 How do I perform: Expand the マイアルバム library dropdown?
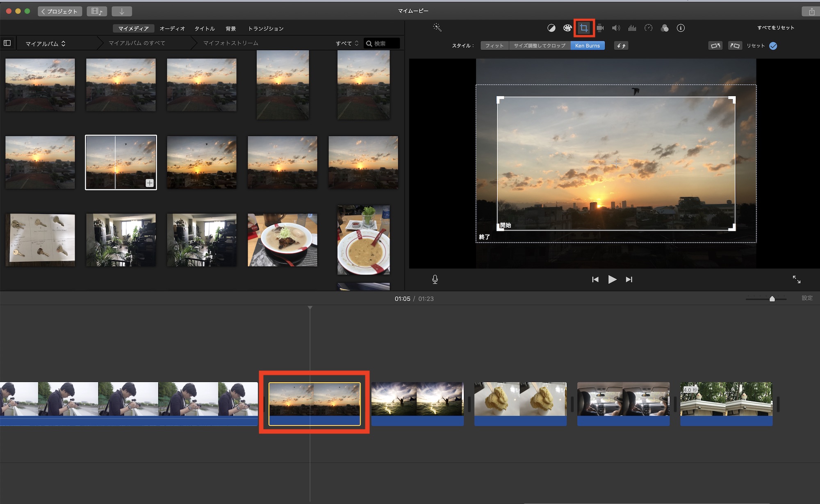click(x=46, y=43)
